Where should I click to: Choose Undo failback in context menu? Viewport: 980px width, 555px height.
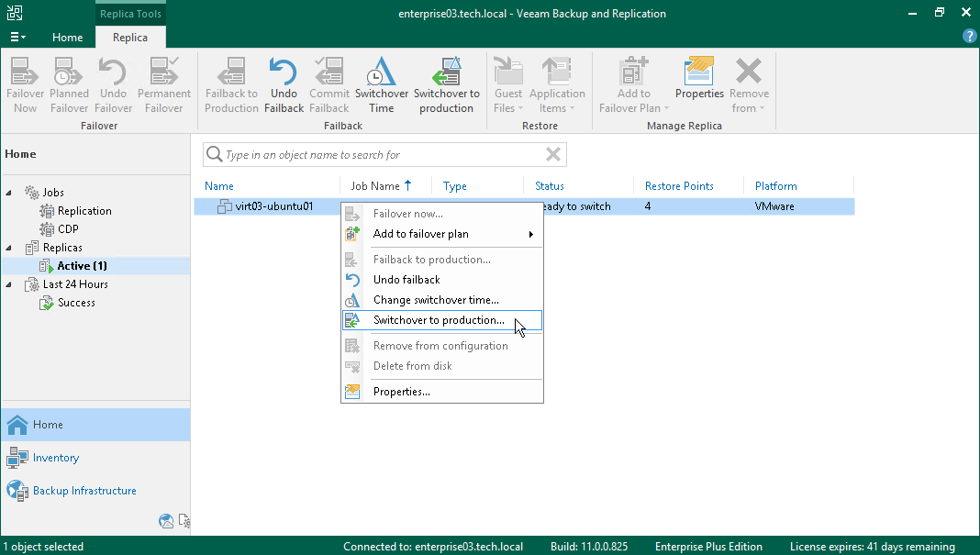[406, 280]
